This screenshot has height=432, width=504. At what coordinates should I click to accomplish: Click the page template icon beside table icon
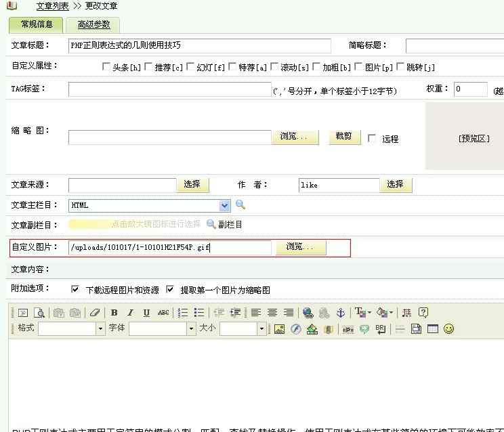tap(416, 329)
